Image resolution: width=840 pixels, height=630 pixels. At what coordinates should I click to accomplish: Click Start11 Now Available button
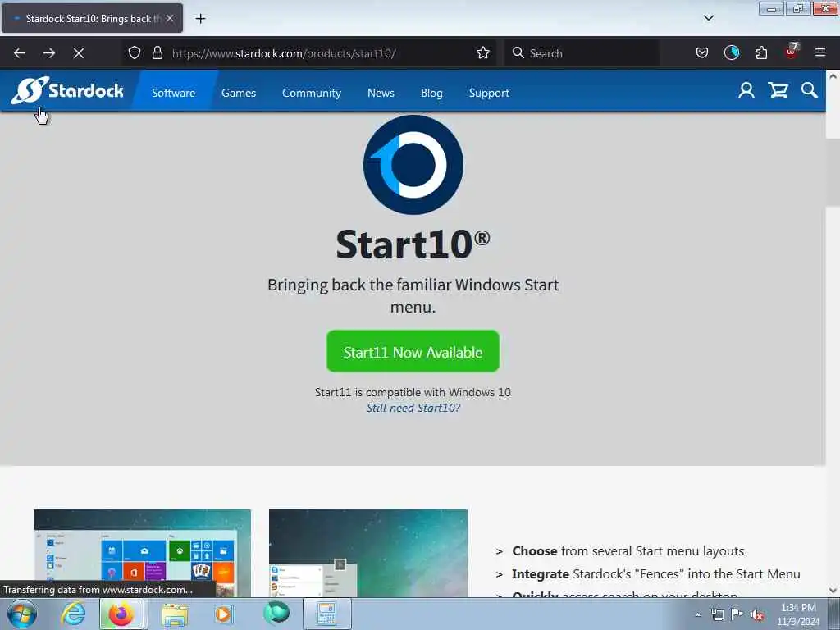click(413, 351)
